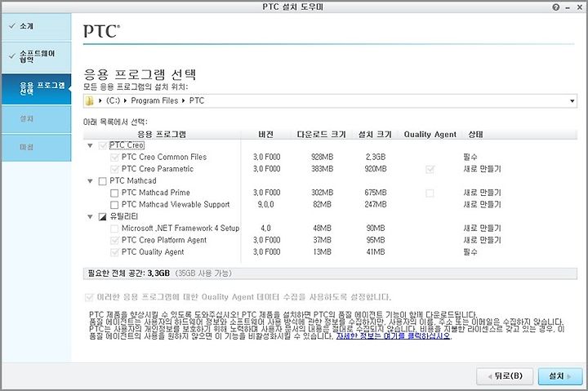This screenshot has height=391, width=588.
Task: Click the Program Files path segment
Action: [x=154, y=101]
